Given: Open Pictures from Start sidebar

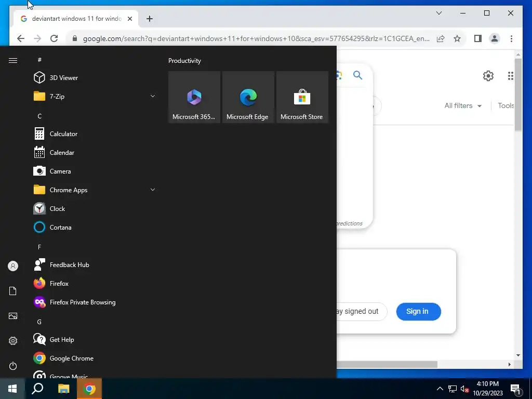Looking at the screenshot, I should (x=13, y=316).
